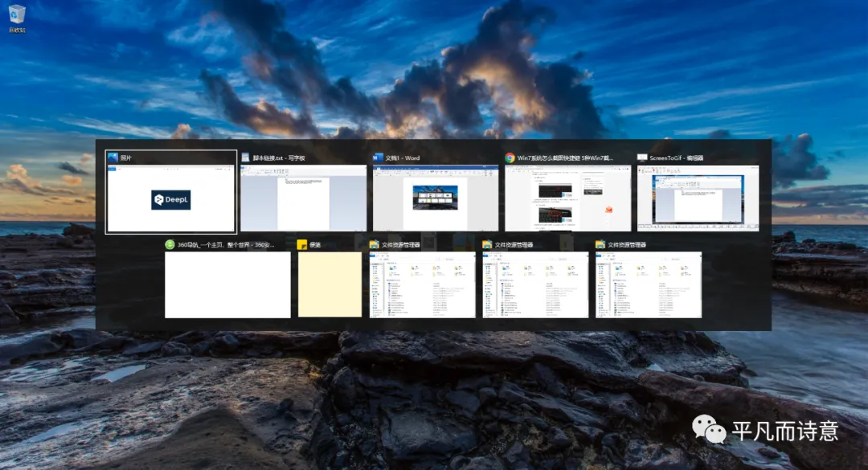Switch to the Chrome Win7系统怎么截图 thumbnail
868x470 pixels.
[x=568, y=198]
